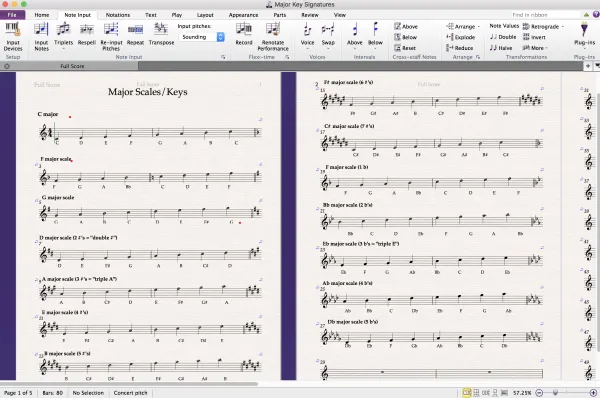Open the Retrograde dropdown
This screenshot has height=398, width=600.
(543, 26)
